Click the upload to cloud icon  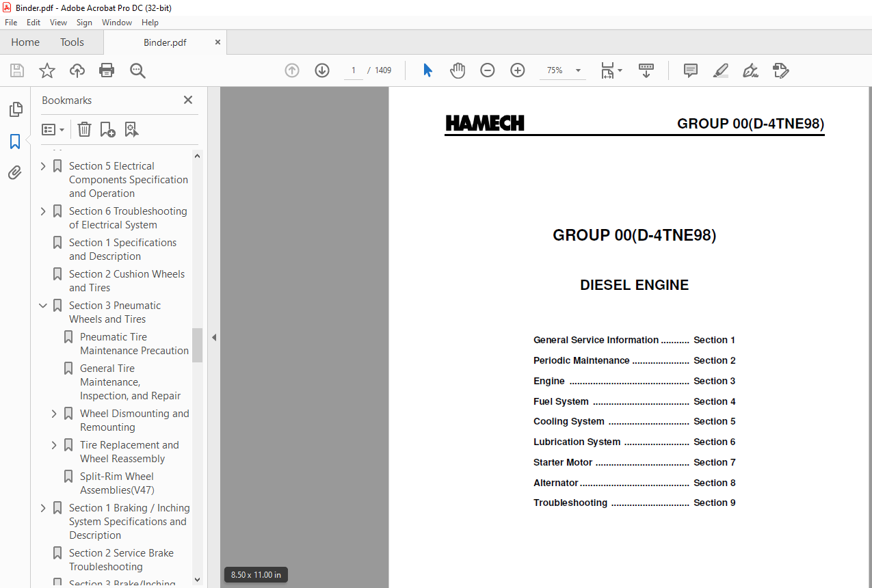click(77, 70)
